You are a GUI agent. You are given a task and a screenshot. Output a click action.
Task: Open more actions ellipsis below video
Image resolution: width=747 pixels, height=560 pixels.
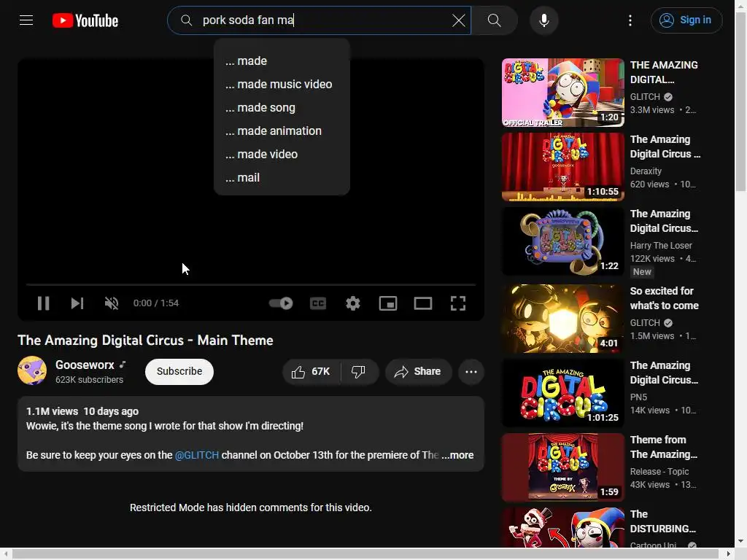(x=471, y=372)
